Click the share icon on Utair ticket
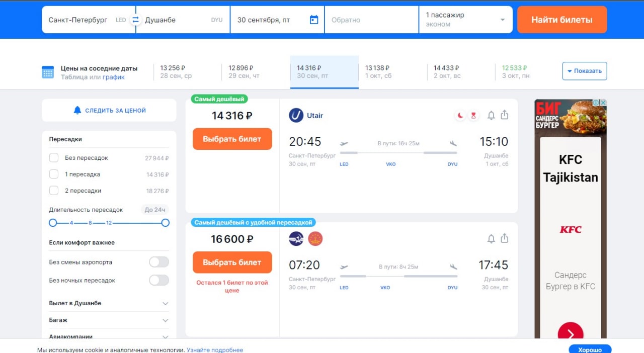 pyautogui.click(x=505, y=115)
